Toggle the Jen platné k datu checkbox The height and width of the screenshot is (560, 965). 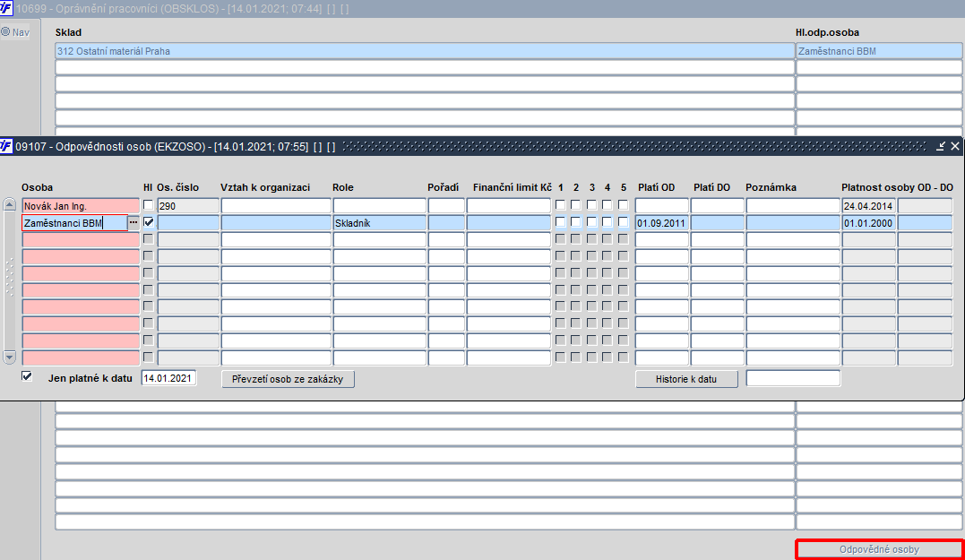pyautogui.click(x=27, y=376)
